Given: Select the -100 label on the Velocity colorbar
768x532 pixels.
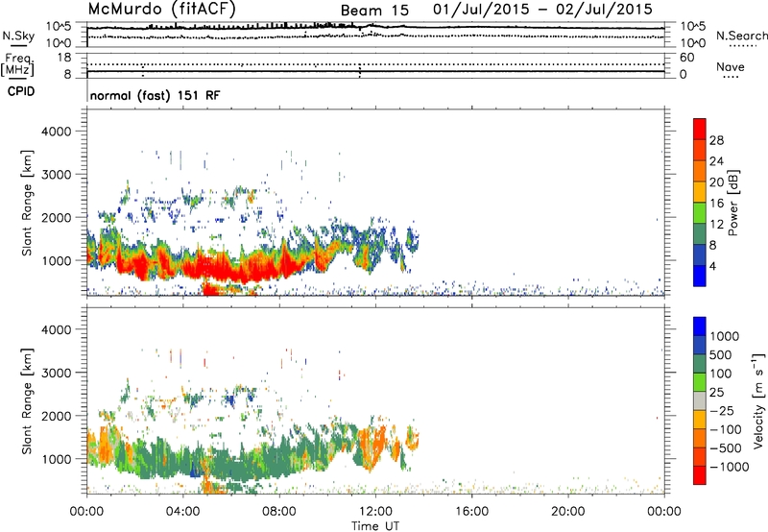Looking at the screenshot, I should [726, 429].
